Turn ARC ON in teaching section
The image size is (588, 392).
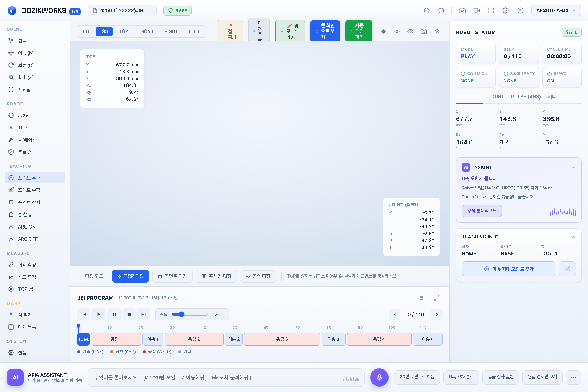pos(35,227)
